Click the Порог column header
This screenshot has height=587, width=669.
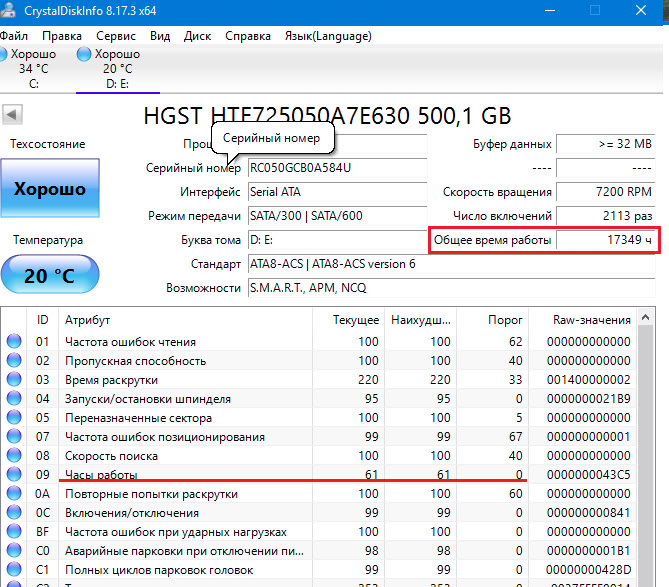(x=492, y=320)
